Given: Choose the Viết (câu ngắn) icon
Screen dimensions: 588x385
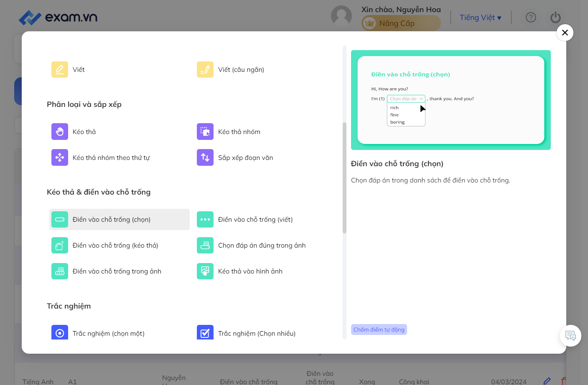Looking at the screenshot, I should pos(205,70).
